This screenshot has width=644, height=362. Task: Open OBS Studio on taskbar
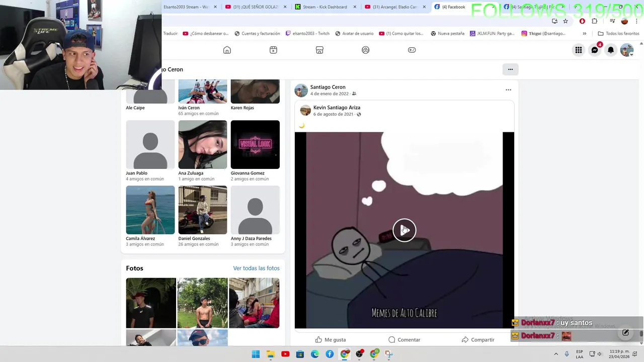(359, 354)
